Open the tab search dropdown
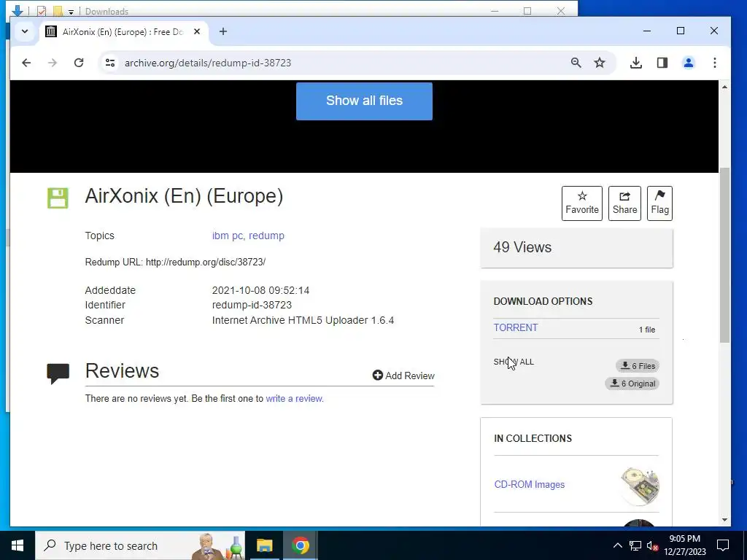This screenshot has height=560, width=747. tap(25, 31)
